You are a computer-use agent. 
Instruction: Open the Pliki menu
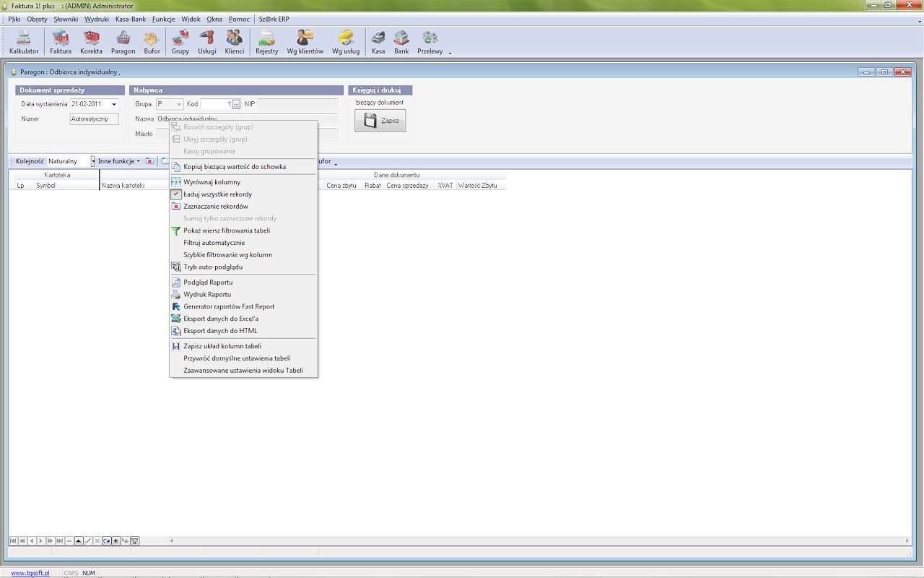(x=14, y=20)
